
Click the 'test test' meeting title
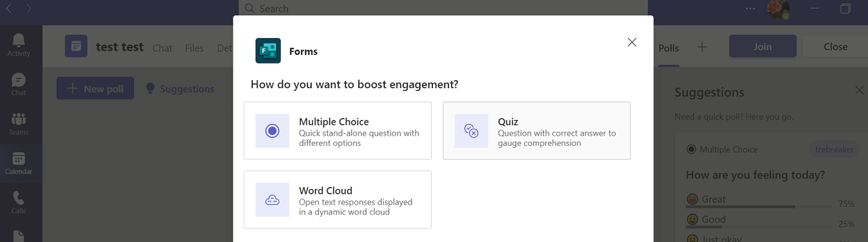[x=119, y=47]
